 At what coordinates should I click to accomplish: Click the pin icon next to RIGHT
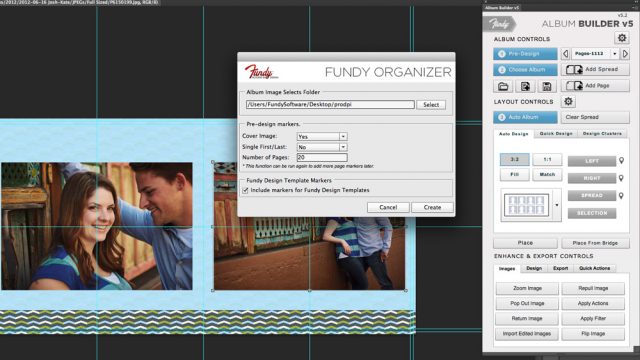pos(621,178)
